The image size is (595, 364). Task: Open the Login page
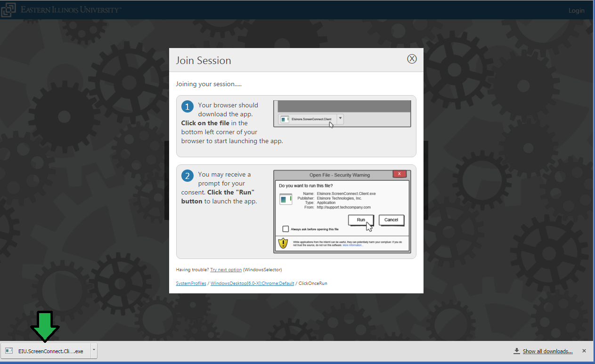tap(576, 10)
